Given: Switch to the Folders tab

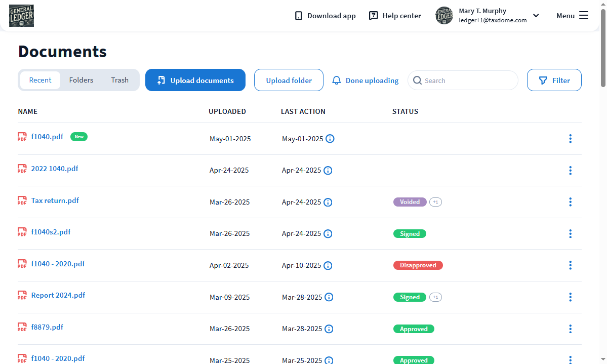Looking at the screenshot, I should tap(81, 80).
